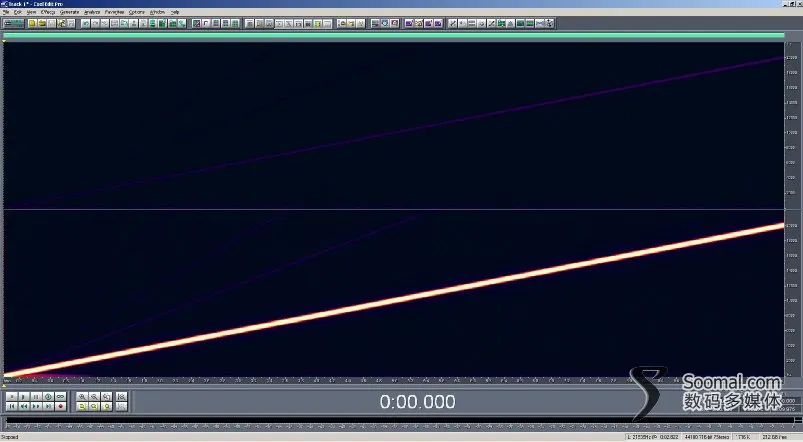
Task: Switch to multitrack view using the first toolbar button
Action: point(14,24)
